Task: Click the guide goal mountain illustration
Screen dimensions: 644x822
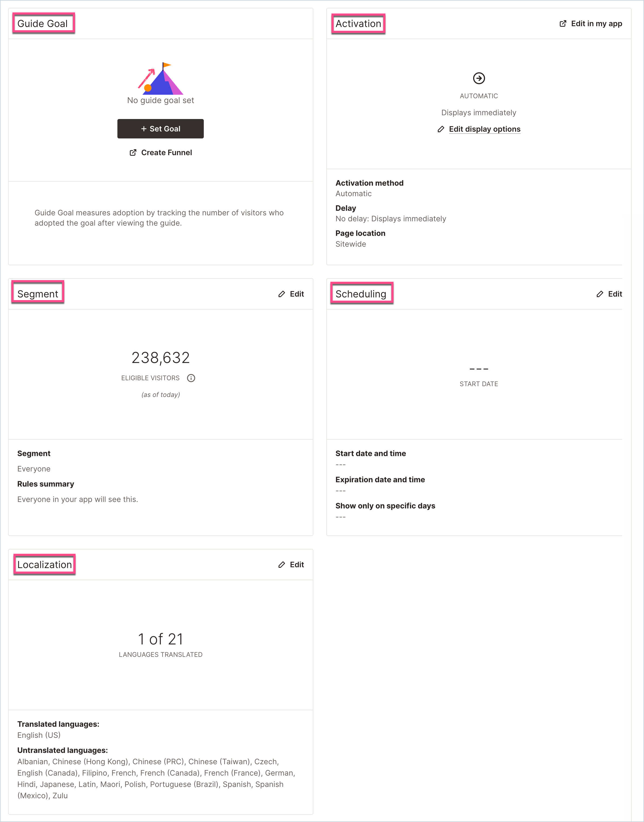Action: tap(160, 78)
